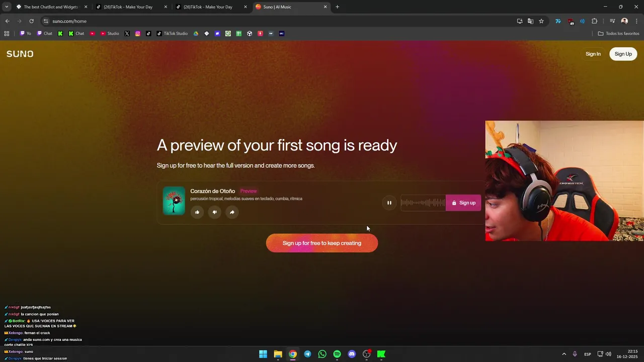Open Windows Start menu
This screenshot has height=362, width=644.
click(x=263, y=354)
